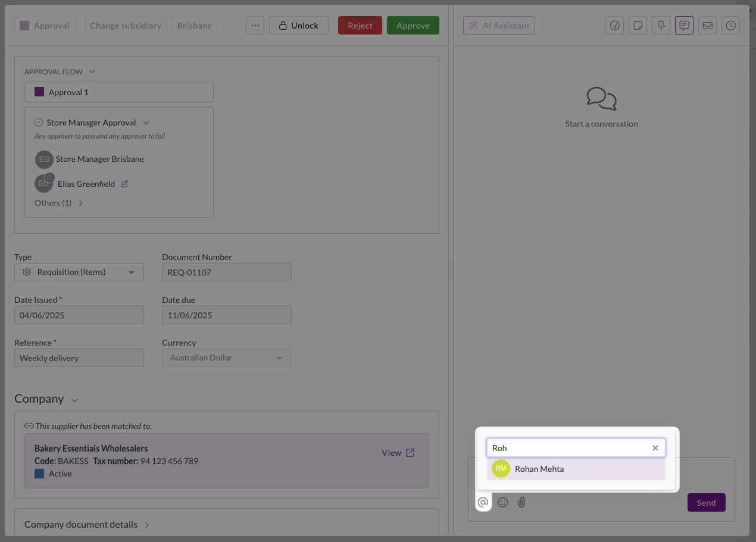The width and height of the screenshot is (756, 542).
Task: Click the Store Manager Brisbane avatar
Action: point(44,159)
